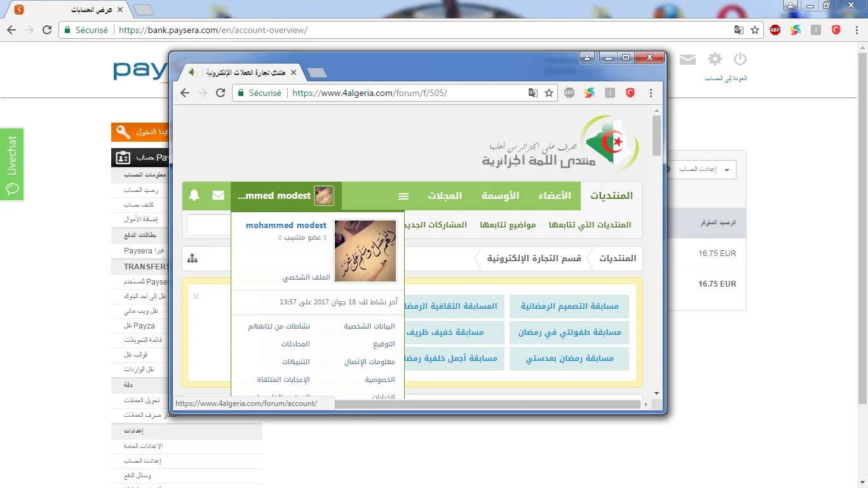Open the green Livechat side tab
Screen dimensions: 868x488
pos(12,164)
